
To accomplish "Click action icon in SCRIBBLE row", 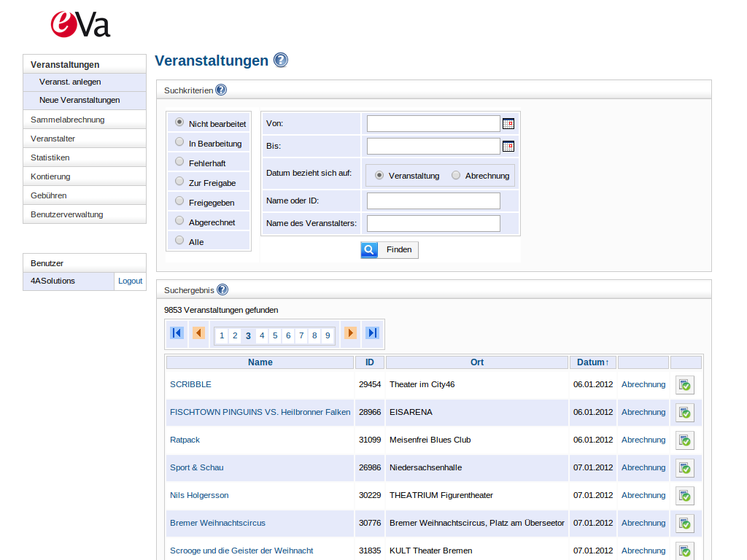I will click(x=684, y=385).
